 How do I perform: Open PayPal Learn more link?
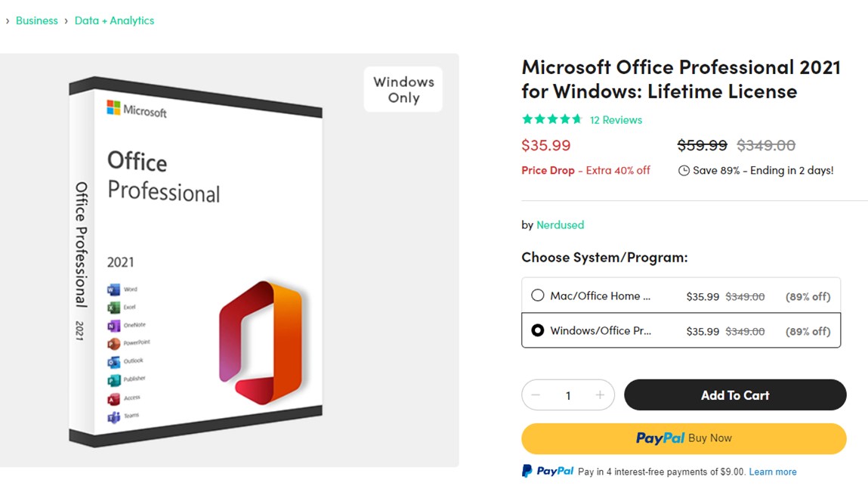pos(773,472)
